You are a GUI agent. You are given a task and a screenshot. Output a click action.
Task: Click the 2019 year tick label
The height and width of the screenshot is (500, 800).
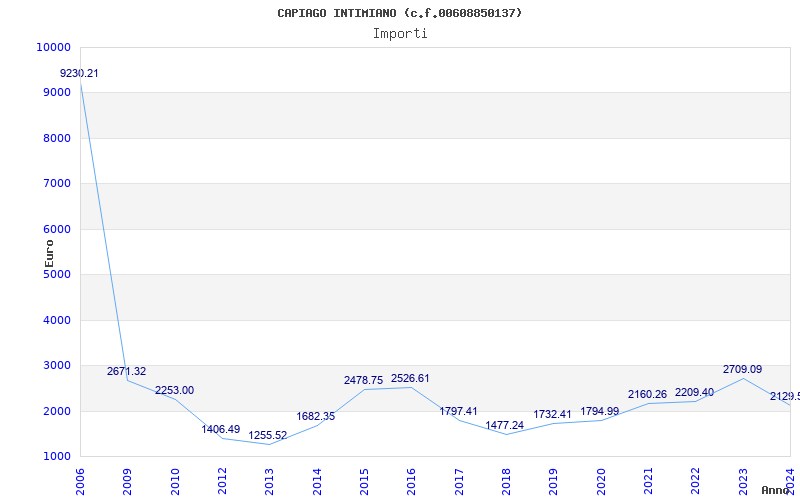click(x=553, y=481)
